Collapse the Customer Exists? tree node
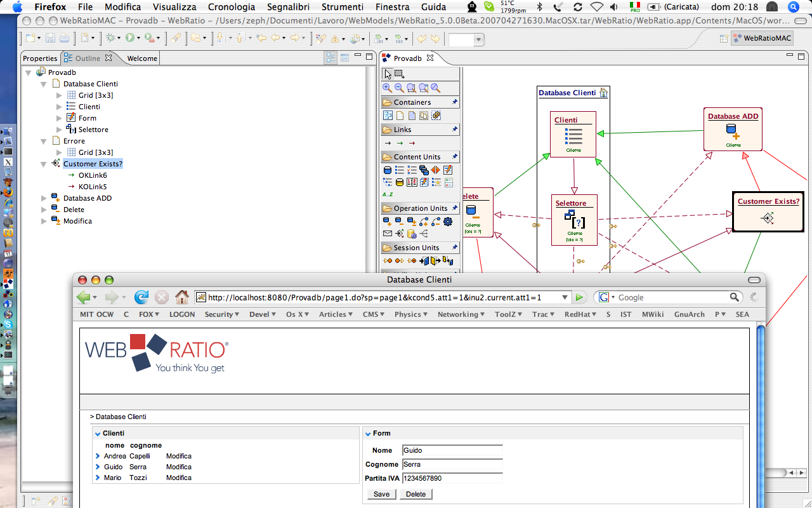Viewport: 812px width, 508px height. click(44, 164)
